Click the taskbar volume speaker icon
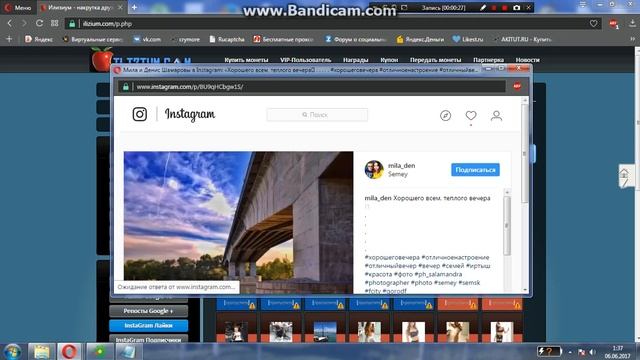640x360 pixels. [592, 352]
